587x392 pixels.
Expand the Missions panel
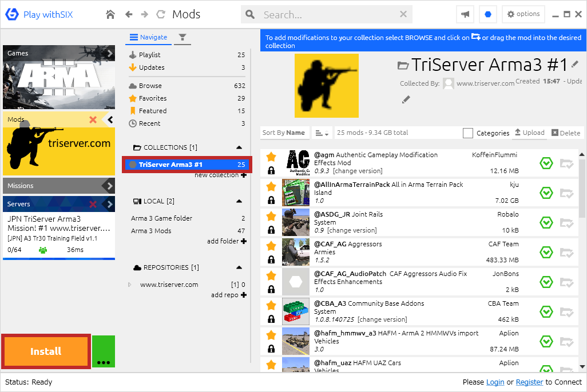tap(110, 186)
